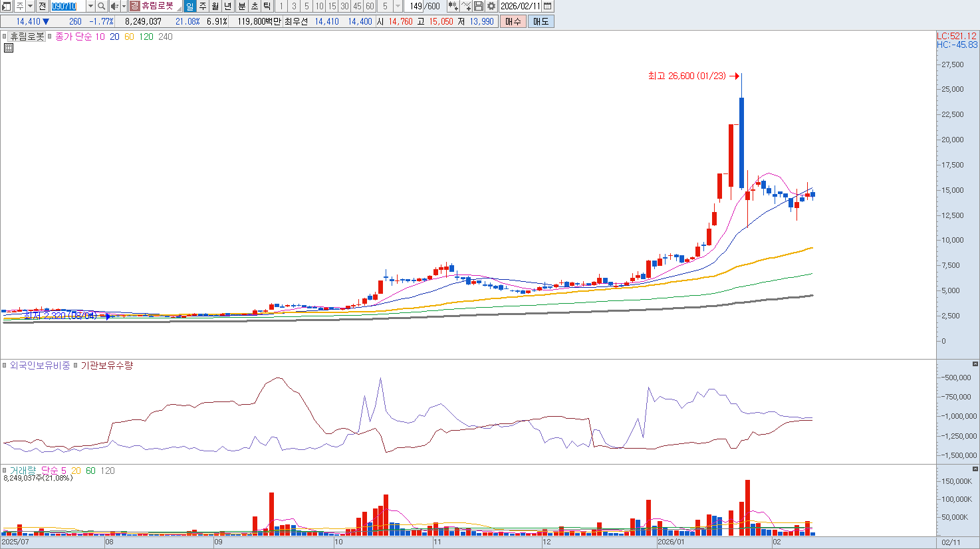Open the calendar date picker icon

(x=547, y=6)
